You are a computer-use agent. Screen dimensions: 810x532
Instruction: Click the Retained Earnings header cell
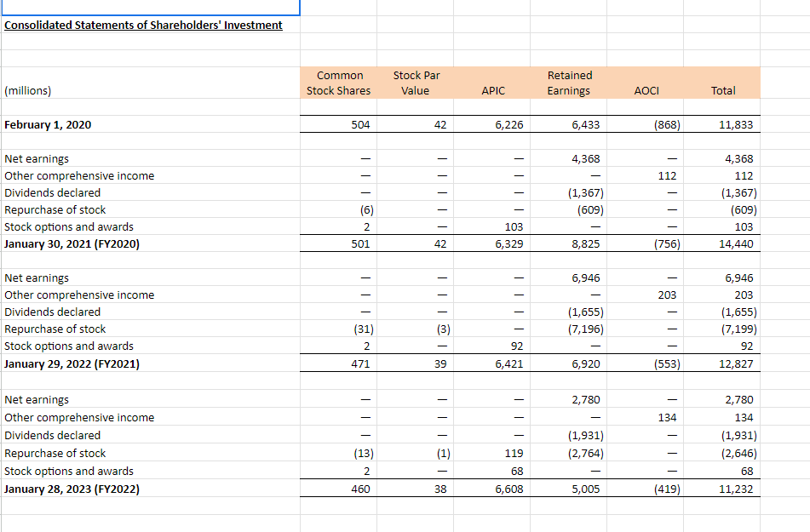pos(568,83)
